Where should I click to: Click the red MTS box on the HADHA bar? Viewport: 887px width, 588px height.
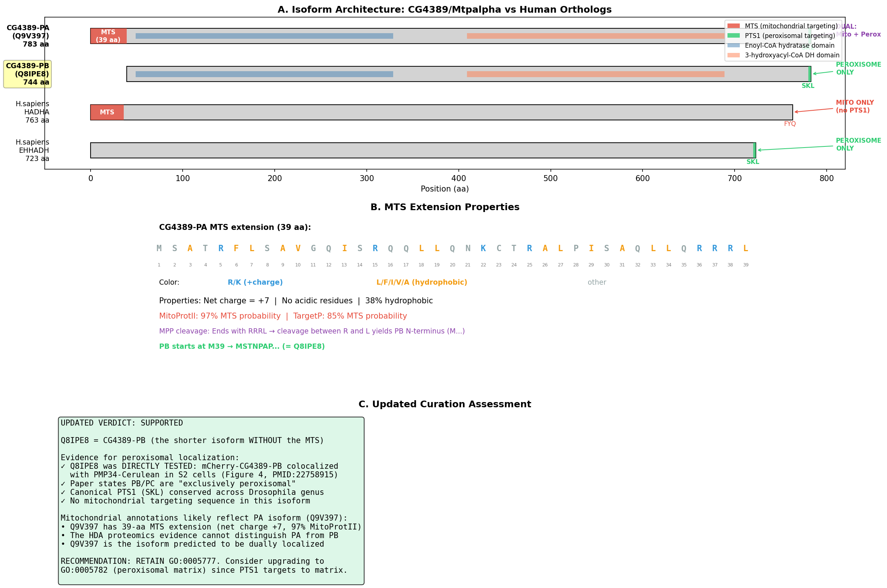tap(107, 112)
